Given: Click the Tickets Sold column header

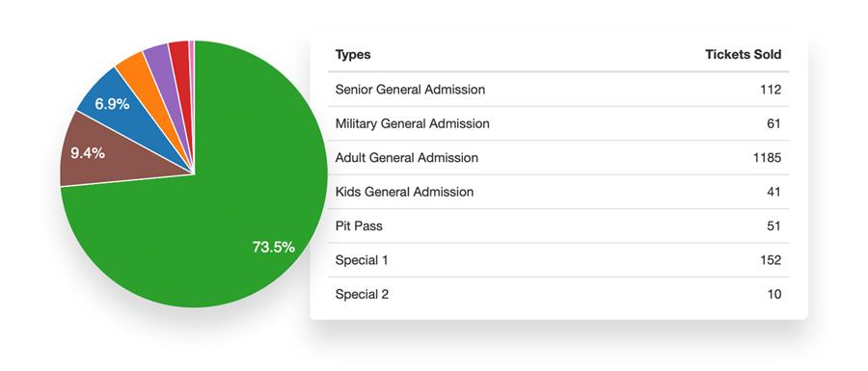Looking at the screenshot, I should [743, 55].
